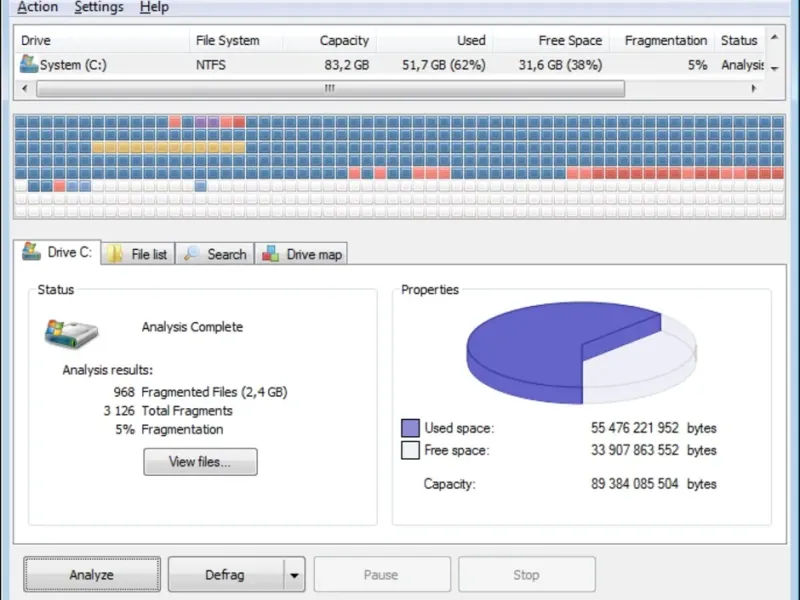This screenshot has width=800, height=600.
Task: Click the View files... button
Action: click(x=200, y=462)
